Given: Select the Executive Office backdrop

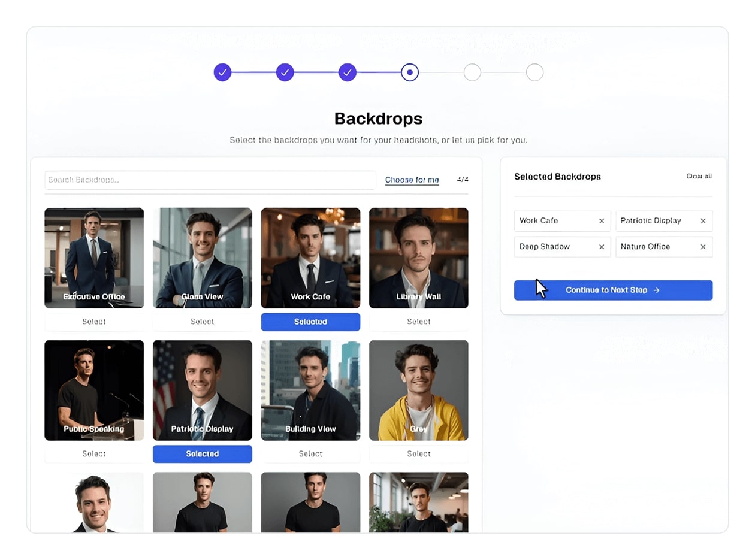Looking at the screenshot, I should pyautogui.click(x=94, y=322).
